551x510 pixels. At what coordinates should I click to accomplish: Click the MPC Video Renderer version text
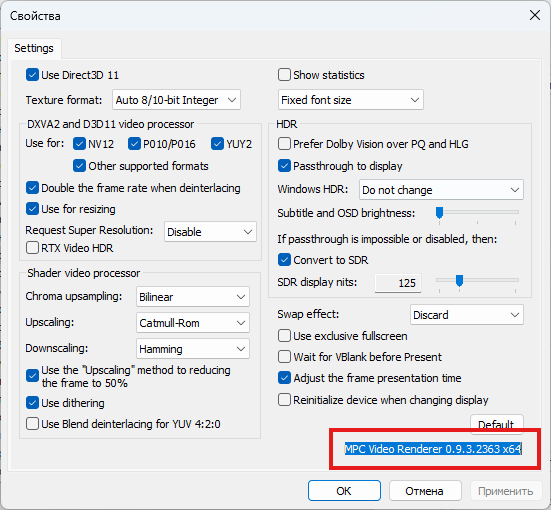(433, 449)
